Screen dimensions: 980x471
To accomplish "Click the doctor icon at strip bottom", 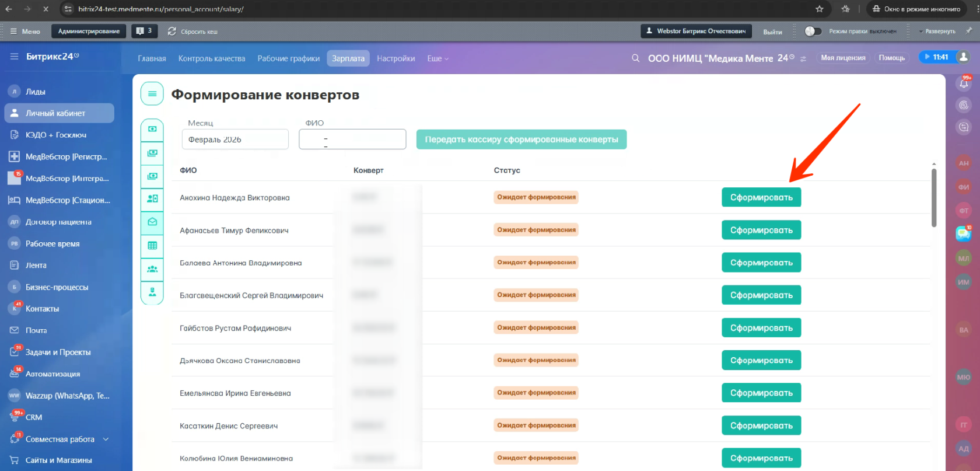I will click(x=152, y=292).
